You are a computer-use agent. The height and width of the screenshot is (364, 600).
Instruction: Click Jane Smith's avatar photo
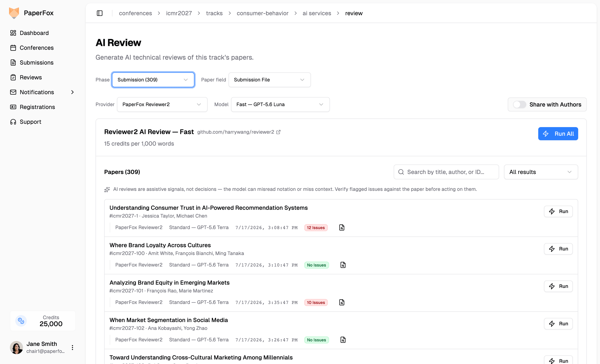16,348
